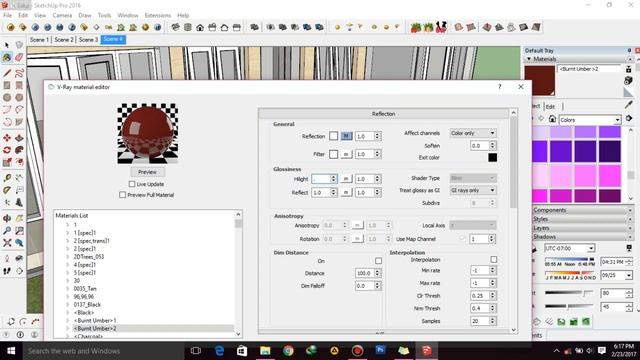Open the Edit tab in Materials
Image resolution: width=640 pixels, height=360 pixels.
(x=550, y=107)
